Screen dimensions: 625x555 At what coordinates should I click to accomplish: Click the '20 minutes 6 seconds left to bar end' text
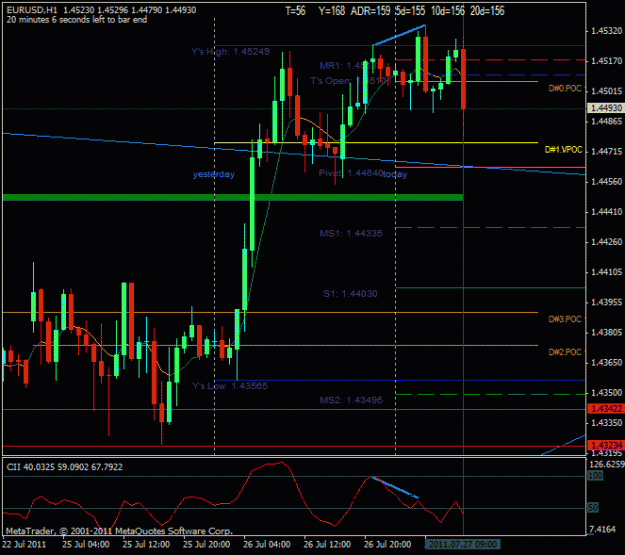click(77, 20)
